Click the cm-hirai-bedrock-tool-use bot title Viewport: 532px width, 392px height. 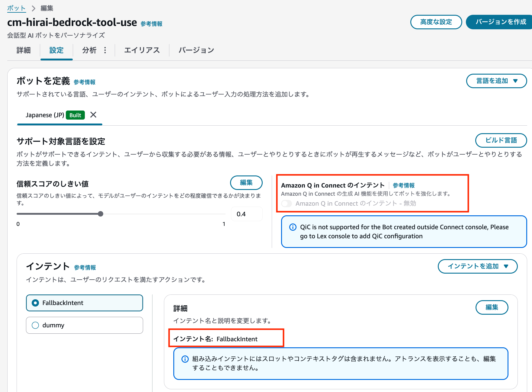click(72, 22)
